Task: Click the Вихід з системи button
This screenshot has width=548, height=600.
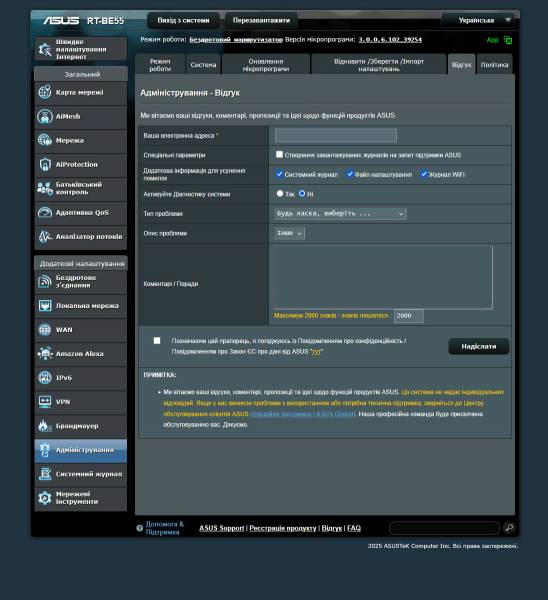Action: tap(183, 20)
